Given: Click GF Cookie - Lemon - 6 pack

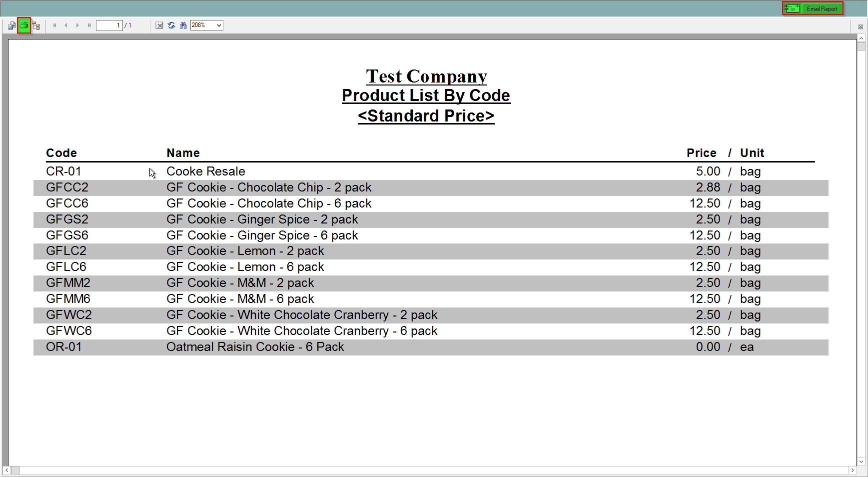Looking at the screenshot, I should point(245,267).
